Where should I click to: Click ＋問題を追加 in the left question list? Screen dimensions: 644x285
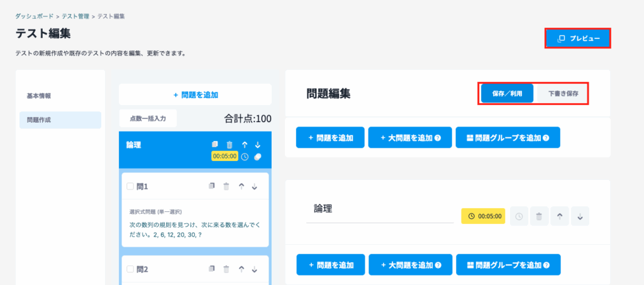tap(195, 94)
